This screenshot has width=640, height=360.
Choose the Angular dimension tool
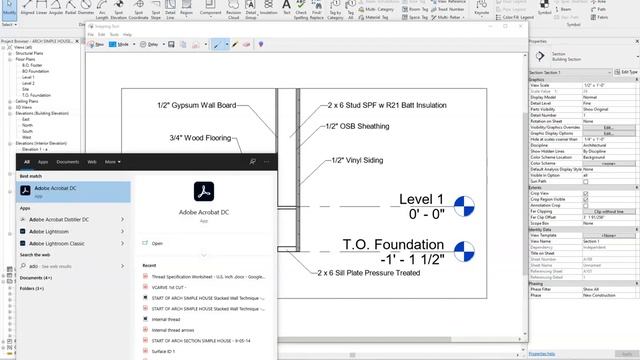click(x=56, y=8)
